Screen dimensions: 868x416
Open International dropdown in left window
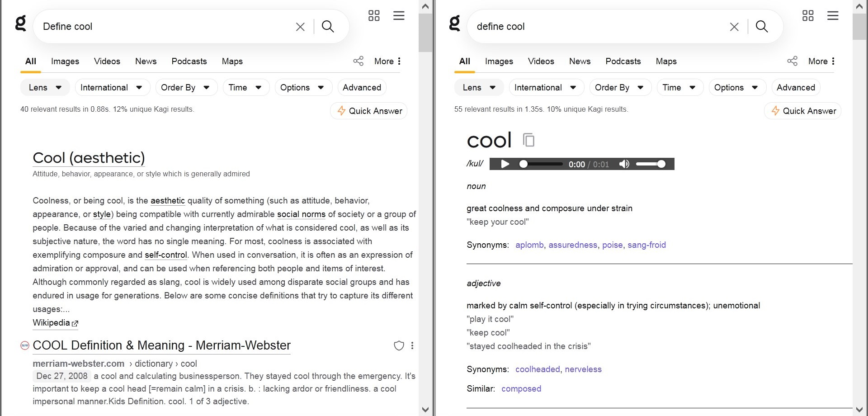point(113,87)
